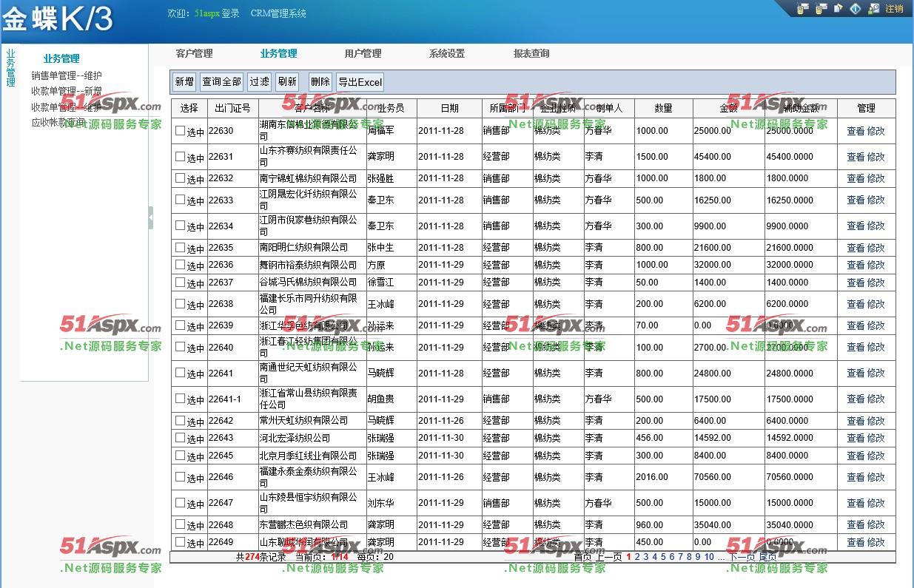Click the 刷新 button

coord(287,82)
